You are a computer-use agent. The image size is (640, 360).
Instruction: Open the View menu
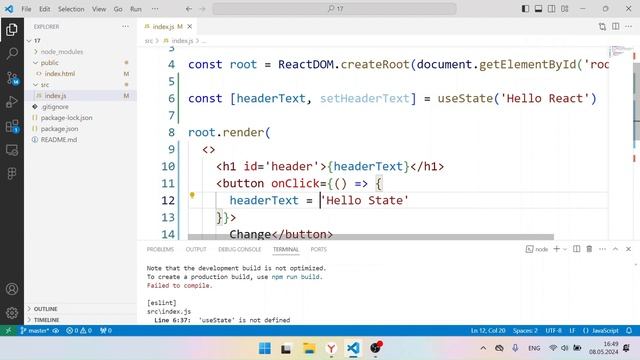point(99,9)
